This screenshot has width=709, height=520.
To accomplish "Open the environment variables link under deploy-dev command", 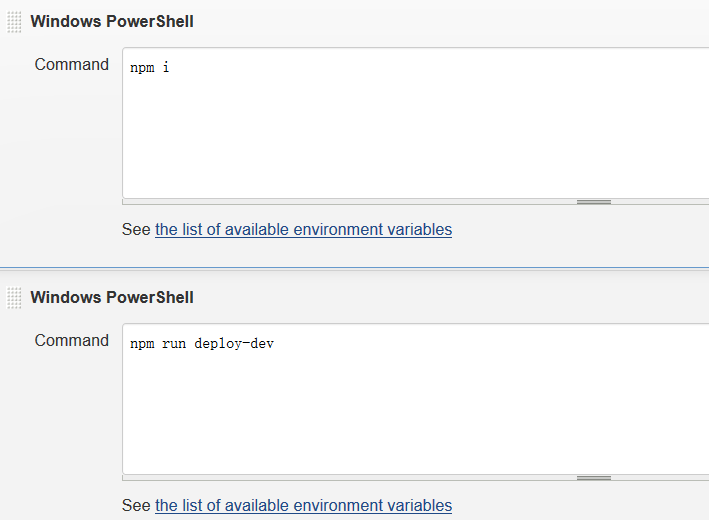I will pyautogui.click(x=303, y=506).
